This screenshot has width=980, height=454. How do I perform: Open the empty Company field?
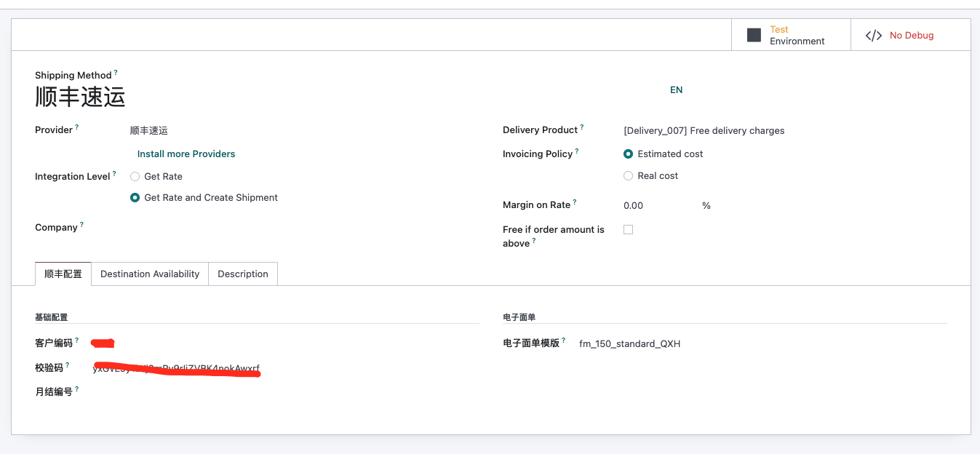pyautogui.click(x=304, y=228)
